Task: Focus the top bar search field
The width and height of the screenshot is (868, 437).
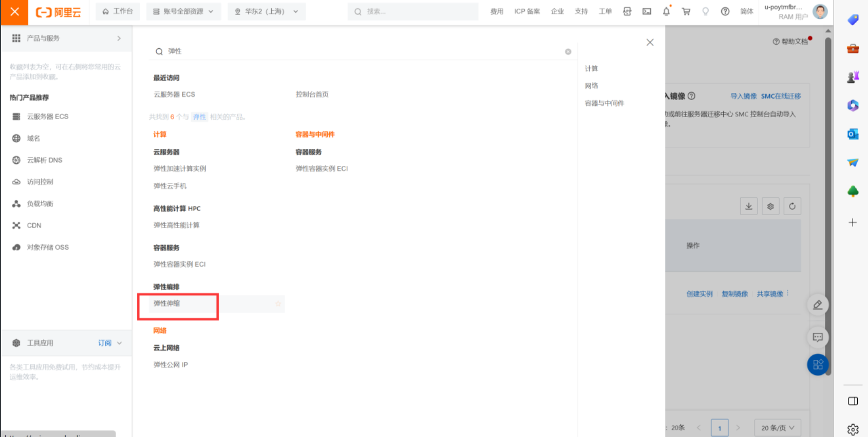Action: 413,11
